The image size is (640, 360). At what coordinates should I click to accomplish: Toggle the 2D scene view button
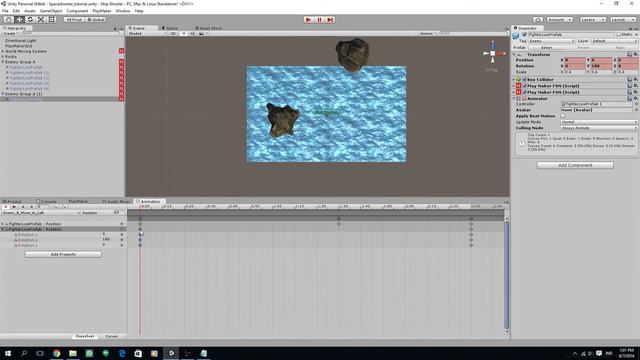(x=173, y=33)
